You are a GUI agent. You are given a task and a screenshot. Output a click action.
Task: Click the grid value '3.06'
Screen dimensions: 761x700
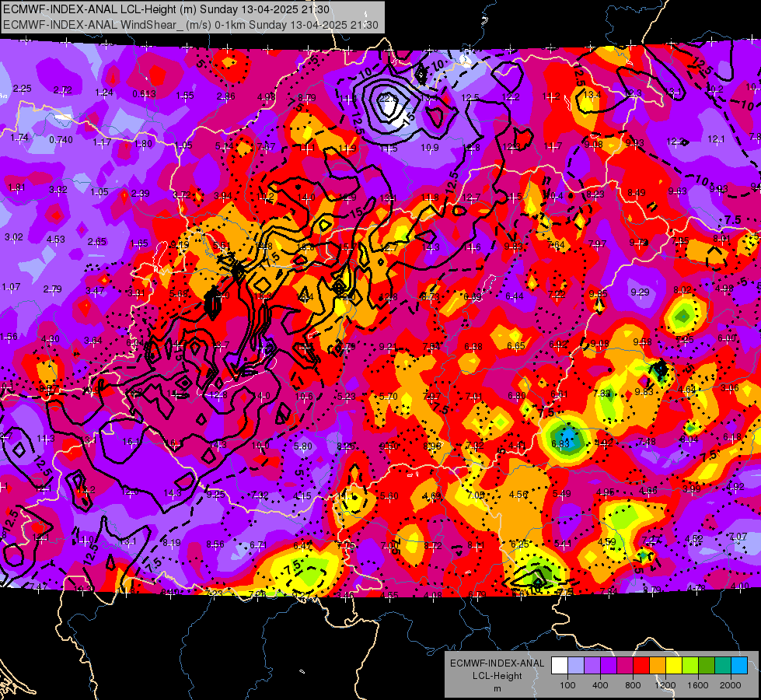pyautogui.click(x=730, y=387)
